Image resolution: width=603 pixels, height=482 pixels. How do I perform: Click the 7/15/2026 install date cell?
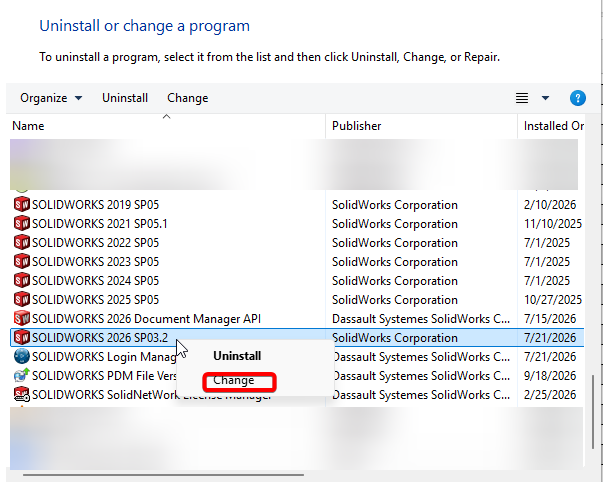[550, 319]
